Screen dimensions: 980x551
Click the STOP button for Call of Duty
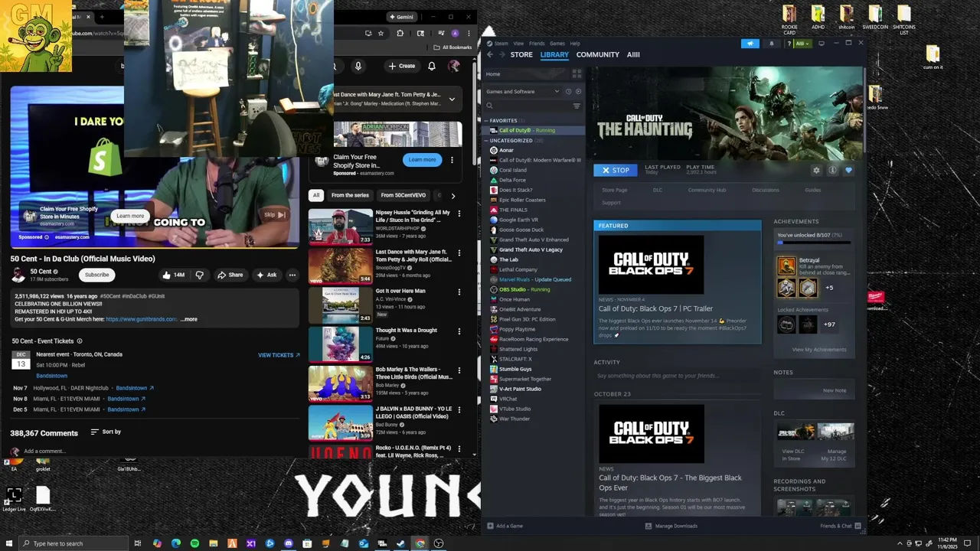615,170
